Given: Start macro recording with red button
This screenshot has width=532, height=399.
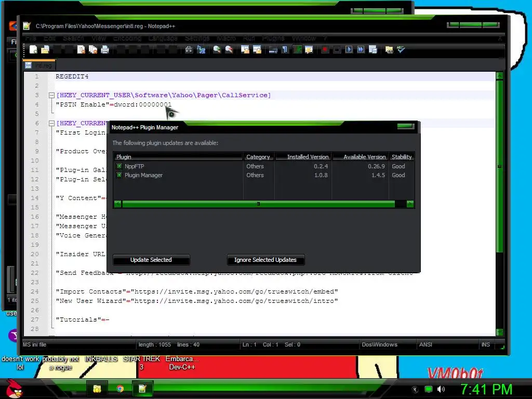Looking at the screenshot, I should click(x=325, y=49).
